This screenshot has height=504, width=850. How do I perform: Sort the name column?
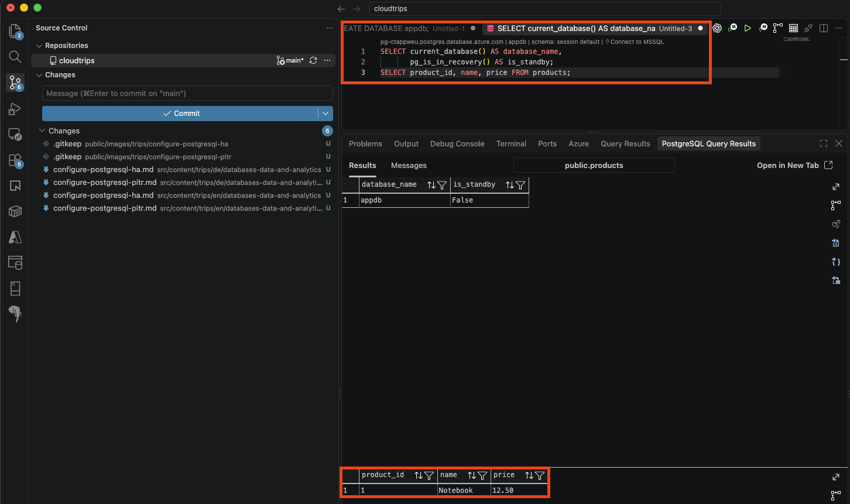(471, 475)
